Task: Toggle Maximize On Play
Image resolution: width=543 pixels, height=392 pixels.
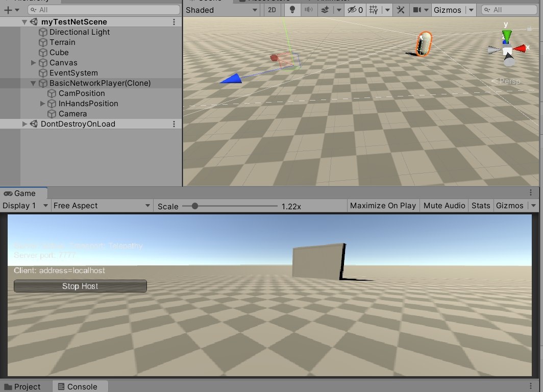Action: click(x=383, y=206)
